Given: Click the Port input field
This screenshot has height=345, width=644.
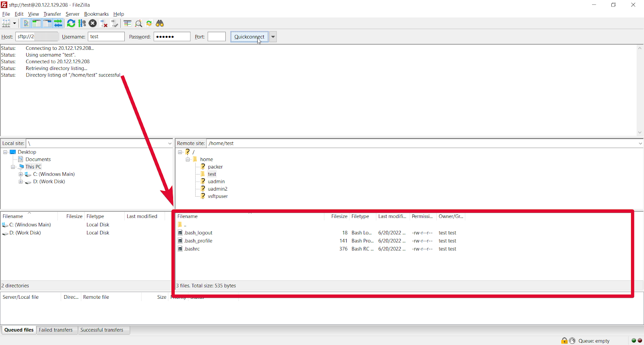Looking at the screenshot, I should [217, 37].
